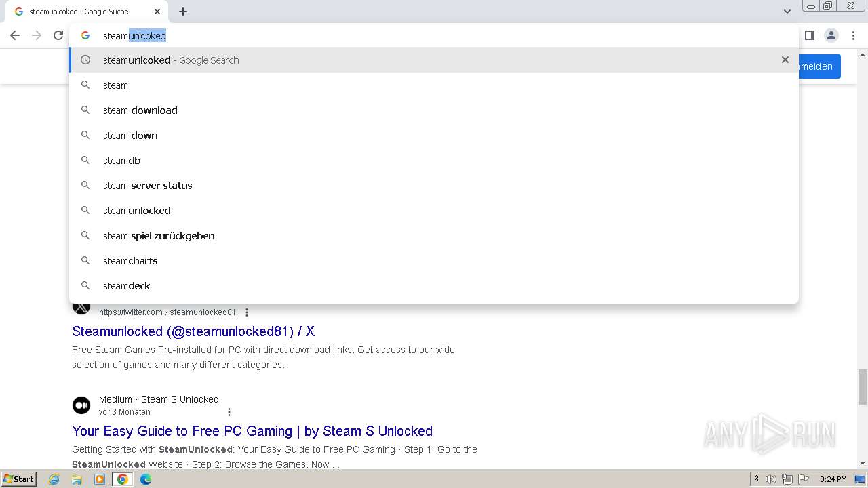
Task: Go back with the browser back arrow
Action: click(15, 35)
